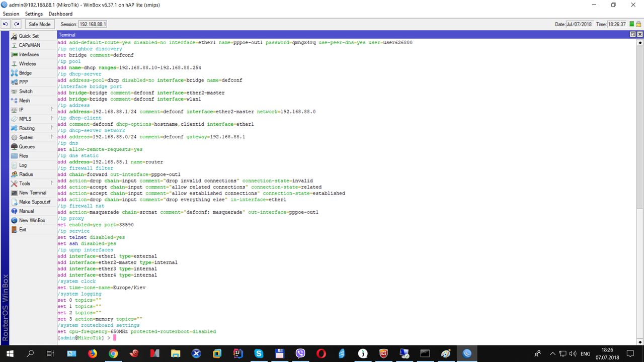Viewport: 644px width, 362px height.
Task: Open Interfaces list
Action: [x=29, y=54]
